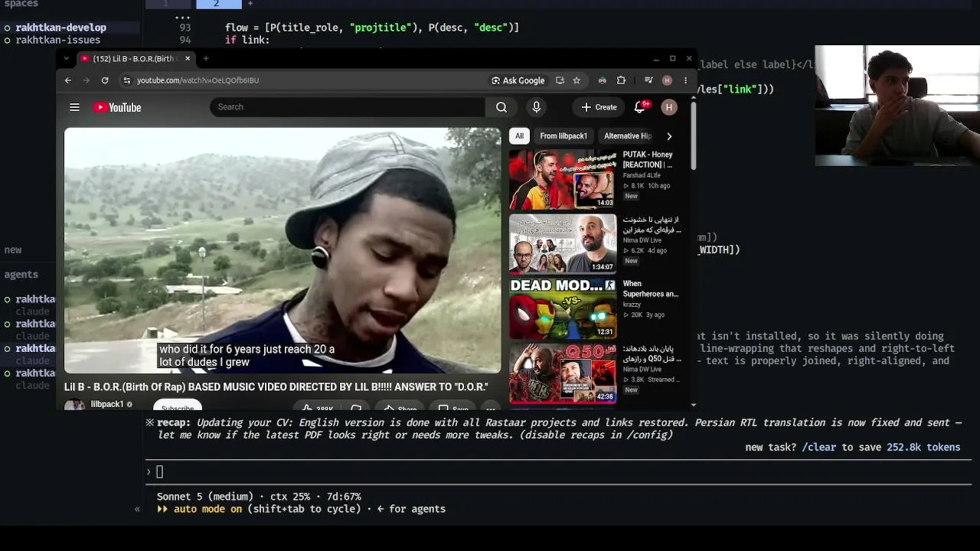Click the "252.8k tokens" text

pyautogui.click(x=923, y=447)
